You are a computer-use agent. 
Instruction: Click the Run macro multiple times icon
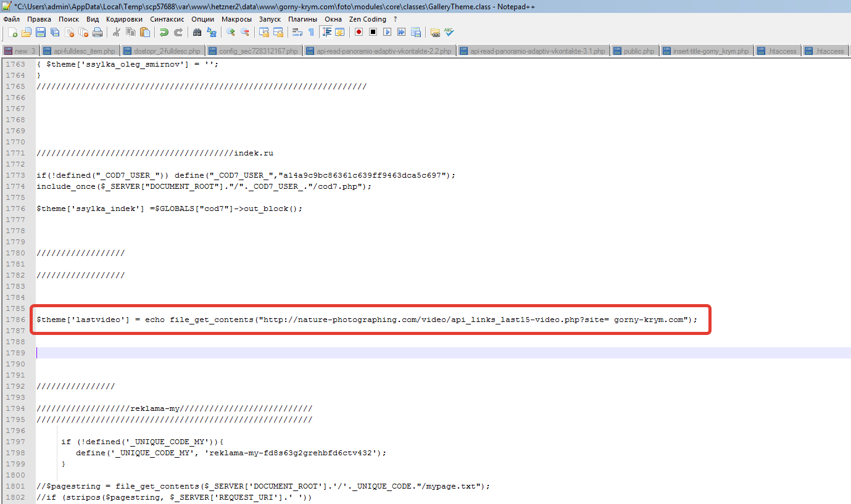pyautogui.click(x=401, y=32)
